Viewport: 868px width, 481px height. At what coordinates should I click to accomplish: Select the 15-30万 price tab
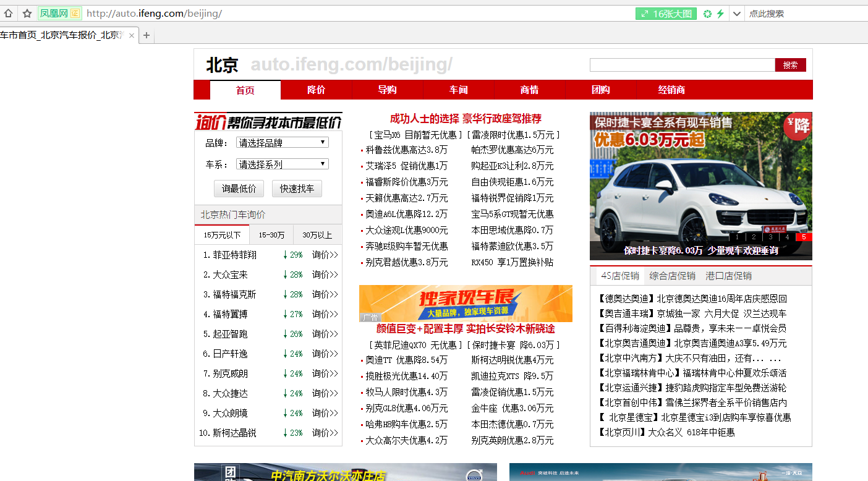271,235
